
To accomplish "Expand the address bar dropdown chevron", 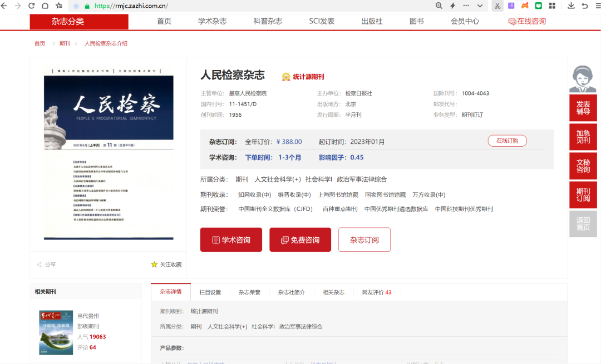I will 480,6.
